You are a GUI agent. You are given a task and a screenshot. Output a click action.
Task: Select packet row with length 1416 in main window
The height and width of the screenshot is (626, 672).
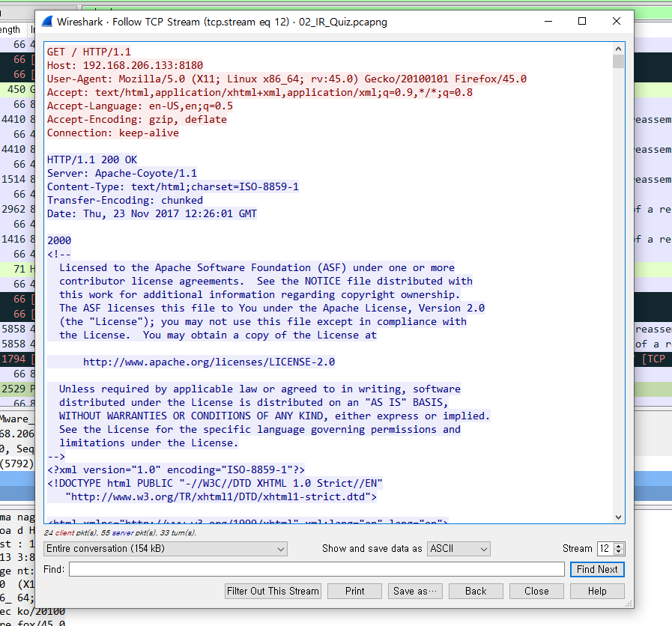pyautogui.click(x=17, y=239)
